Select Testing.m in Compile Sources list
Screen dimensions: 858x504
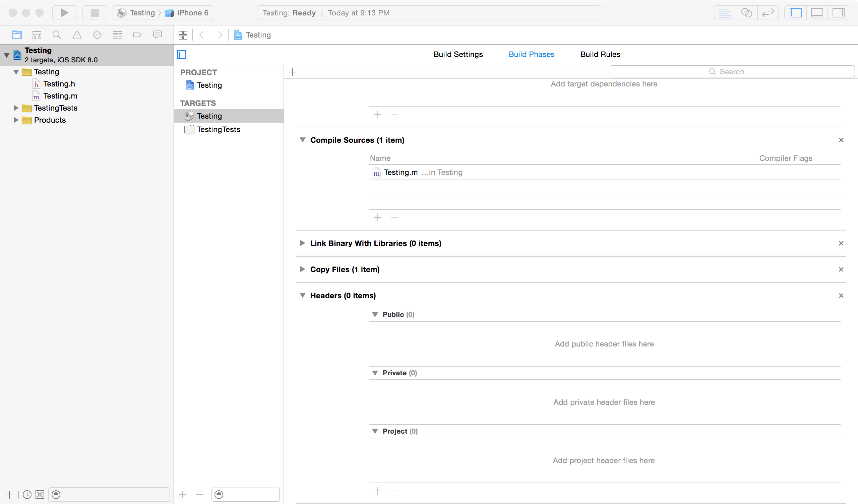tap(604, 172)
